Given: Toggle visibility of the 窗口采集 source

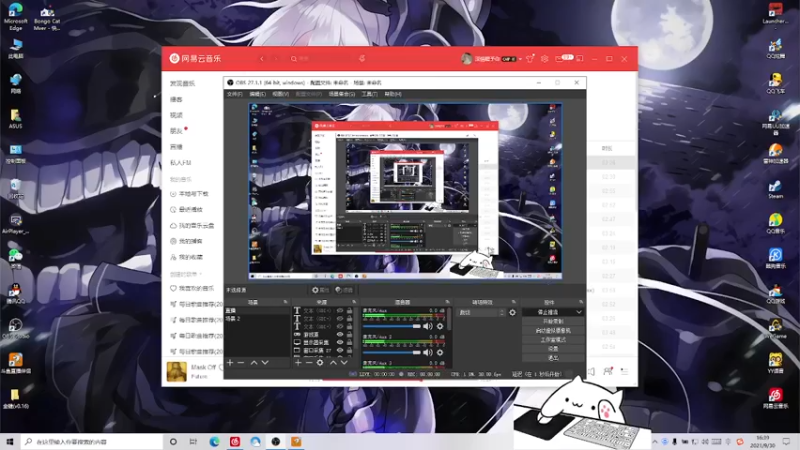Looking at the screenshot, I should coord(340,351).
